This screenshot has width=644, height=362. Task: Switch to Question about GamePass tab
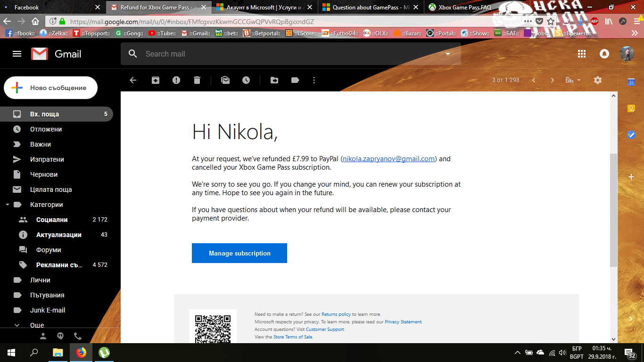pos(371,7)
